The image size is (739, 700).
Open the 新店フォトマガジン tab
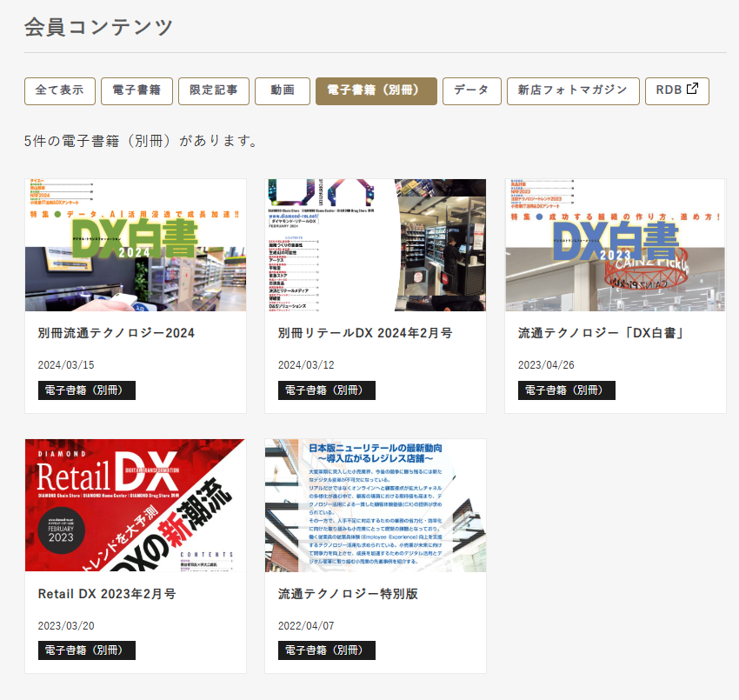573,90
